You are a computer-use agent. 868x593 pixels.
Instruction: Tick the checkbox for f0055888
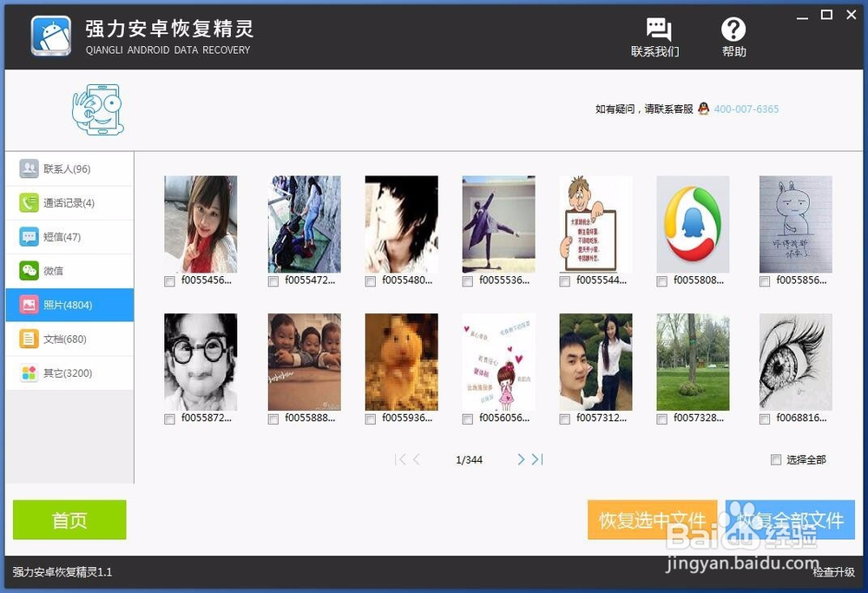pos(273,419)
